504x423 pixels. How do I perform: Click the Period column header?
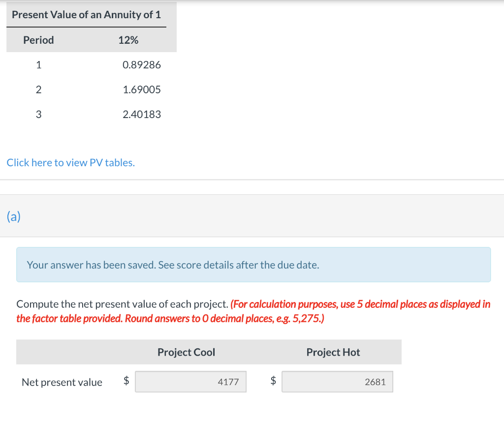point(38,40)
